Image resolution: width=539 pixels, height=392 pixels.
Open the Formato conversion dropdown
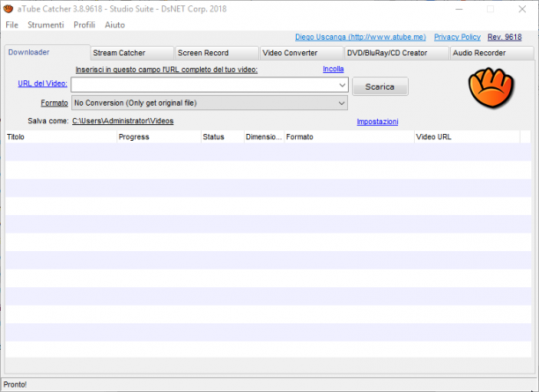210,103
